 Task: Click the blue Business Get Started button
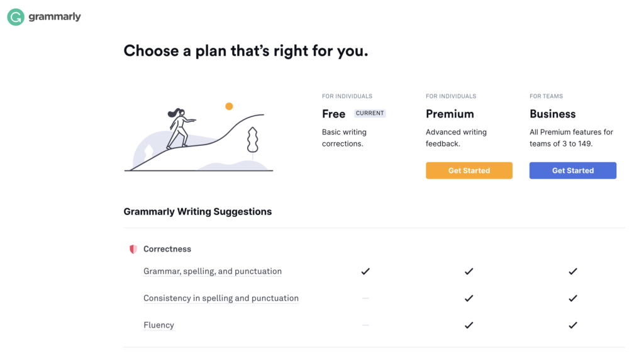coord(573,170)
